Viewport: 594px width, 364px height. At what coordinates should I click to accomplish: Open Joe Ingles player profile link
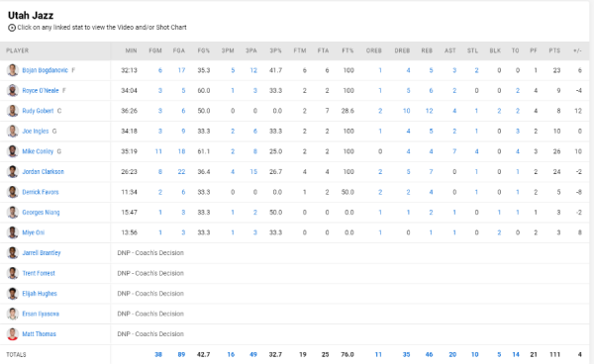36,131
